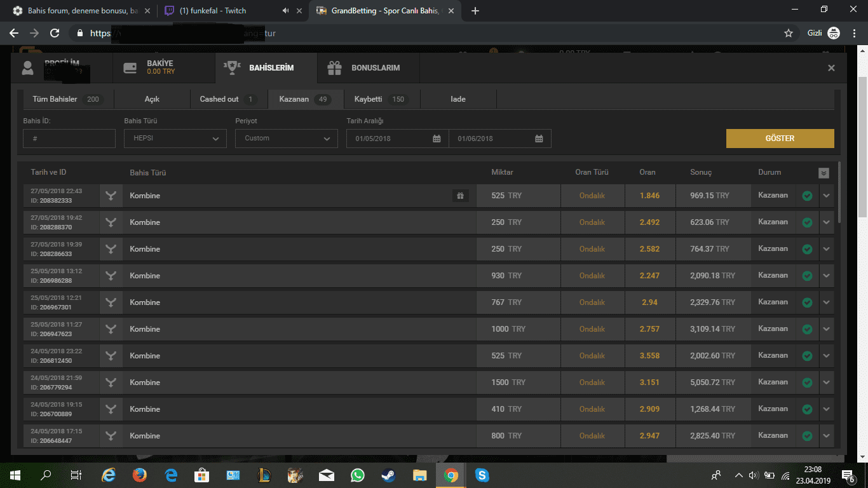
Task: Click the Sonuç column header
Action: tap(701, 172)
